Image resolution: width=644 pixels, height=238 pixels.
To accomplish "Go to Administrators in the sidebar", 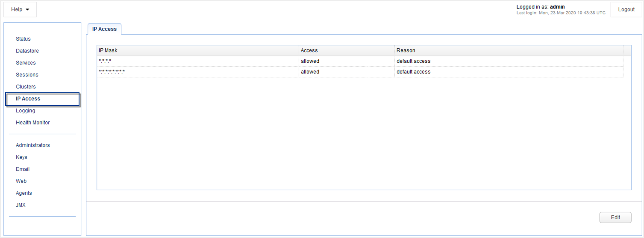I will (x=33, y=145).
